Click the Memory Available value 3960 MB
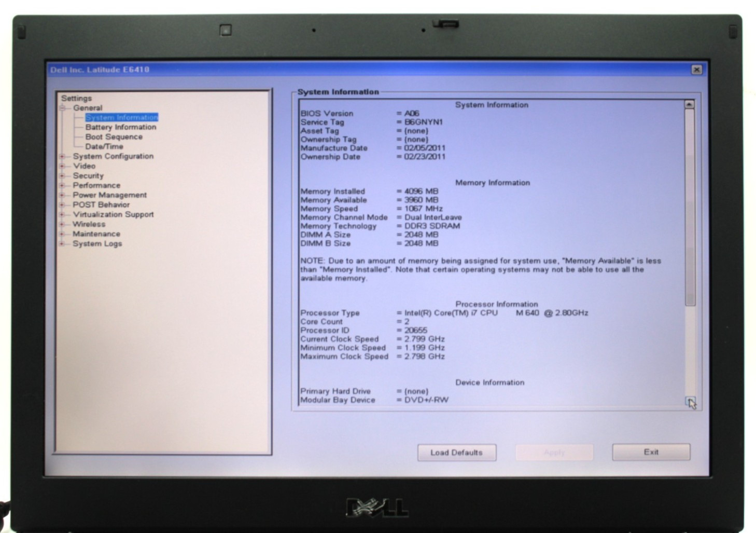Viewport: 756px width, 533px height. (421, 200)
